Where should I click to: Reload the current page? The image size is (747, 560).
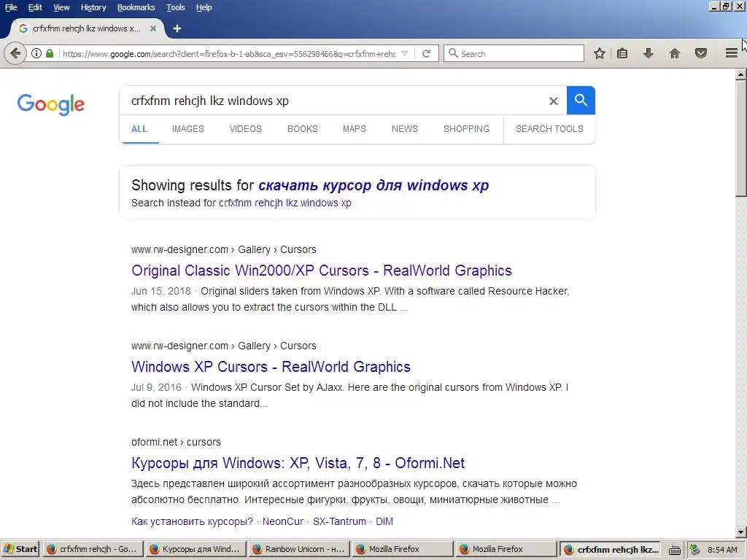426,53
